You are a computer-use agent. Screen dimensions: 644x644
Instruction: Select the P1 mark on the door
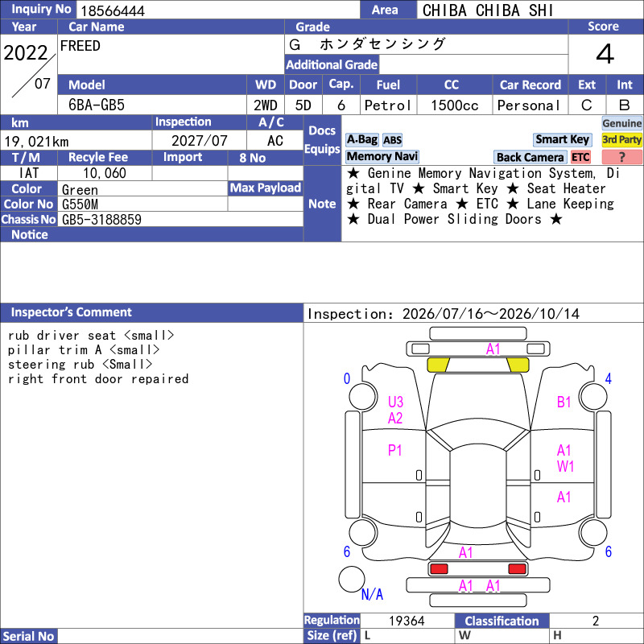394,451
